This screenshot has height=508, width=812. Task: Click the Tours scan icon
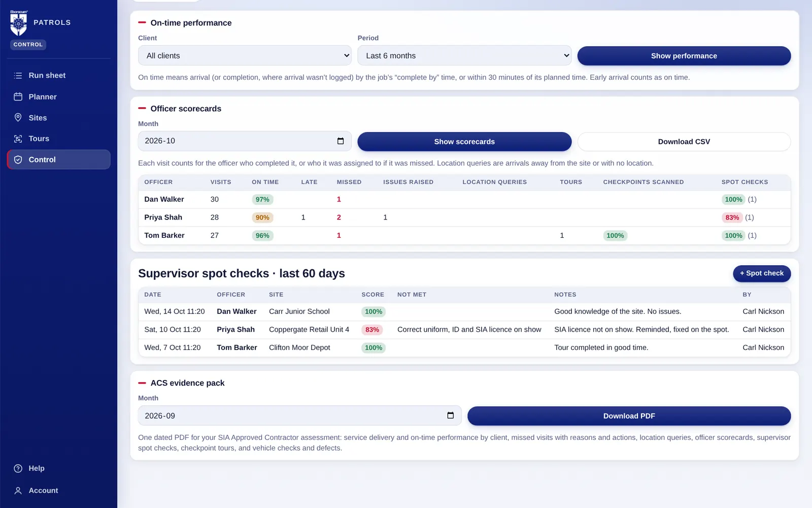click(18, 139)
